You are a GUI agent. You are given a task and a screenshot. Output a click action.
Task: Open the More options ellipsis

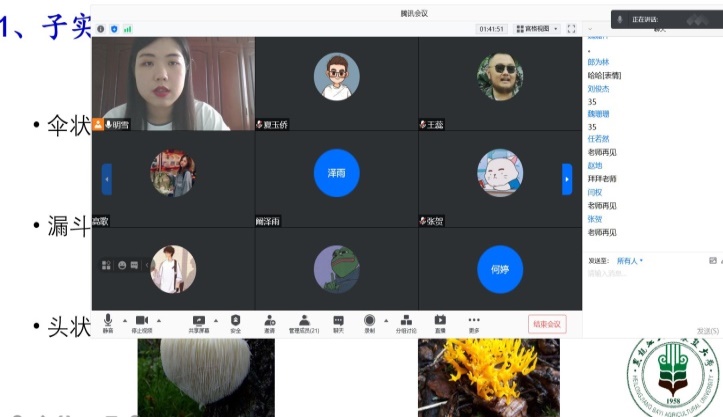474,321
